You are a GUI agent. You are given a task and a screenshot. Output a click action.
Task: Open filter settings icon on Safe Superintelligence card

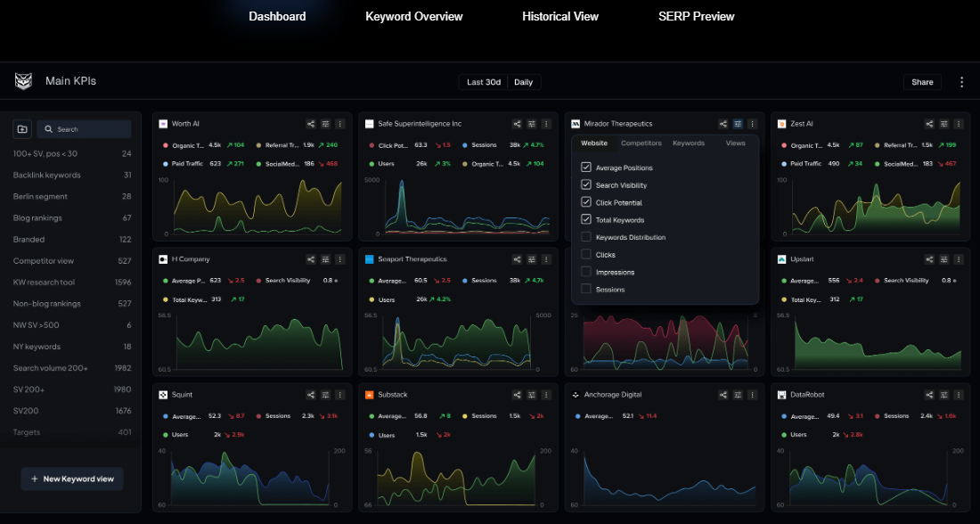pyautogui.click(x=532, y=124)
